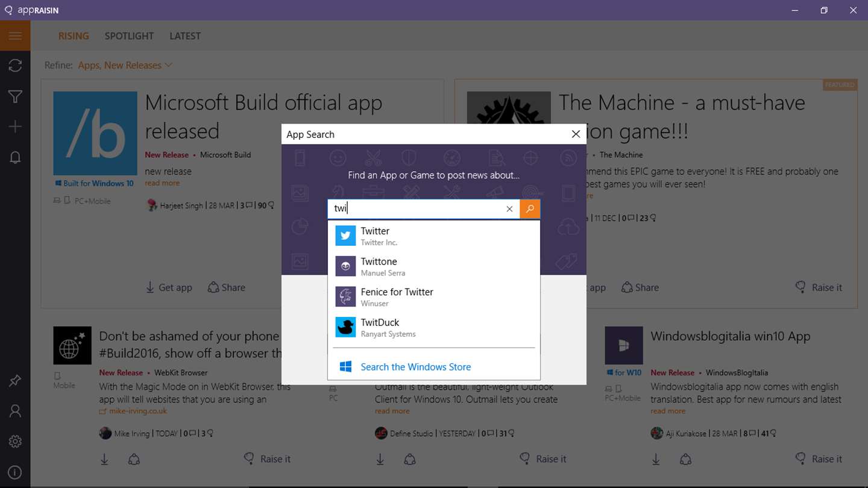Clear the search box with the X icon
868x488 pixels.
(509, 209)
